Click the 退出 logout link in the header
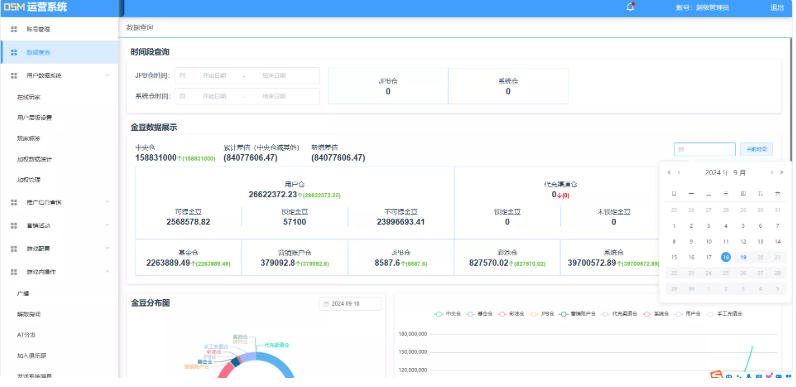The height and width of the screenshot is (387, 796). click(x=777, y=7)
